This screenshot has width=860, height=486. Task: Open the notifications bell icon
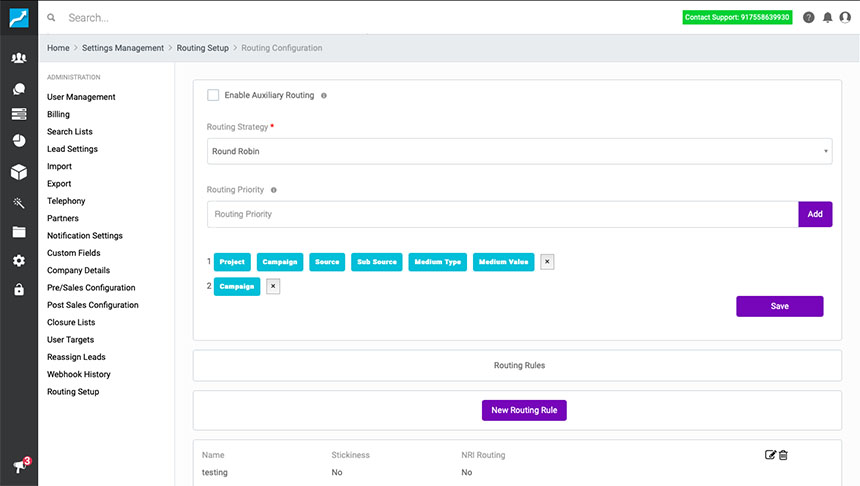827,18
